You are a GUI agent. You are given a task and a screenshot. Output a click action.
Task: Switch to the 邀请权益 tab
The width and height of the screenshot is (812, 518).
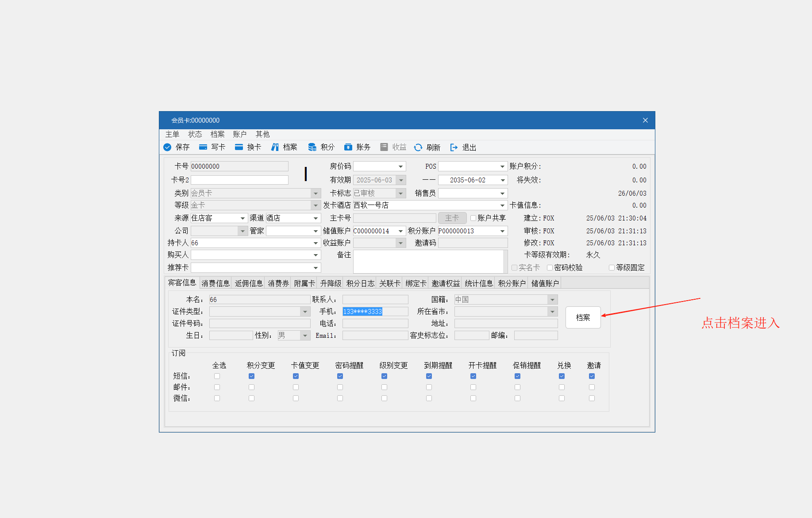[x=446, y=283]
